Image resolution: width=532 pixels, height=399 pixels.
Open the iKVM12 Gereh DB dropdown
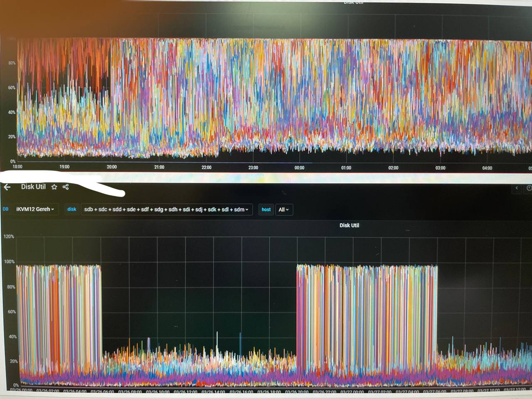point(35,209)
